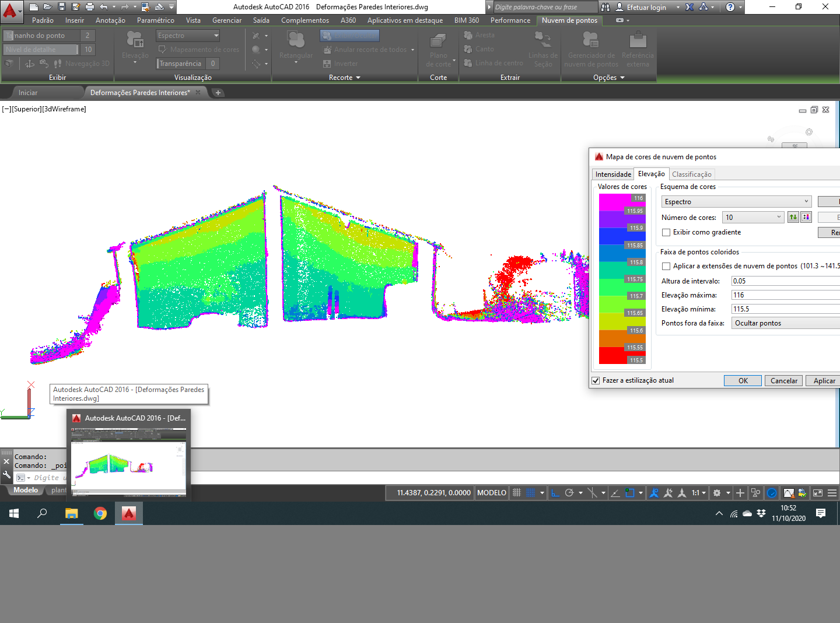Uncheck Fazer a estilização atual

(x=596, y=381)
